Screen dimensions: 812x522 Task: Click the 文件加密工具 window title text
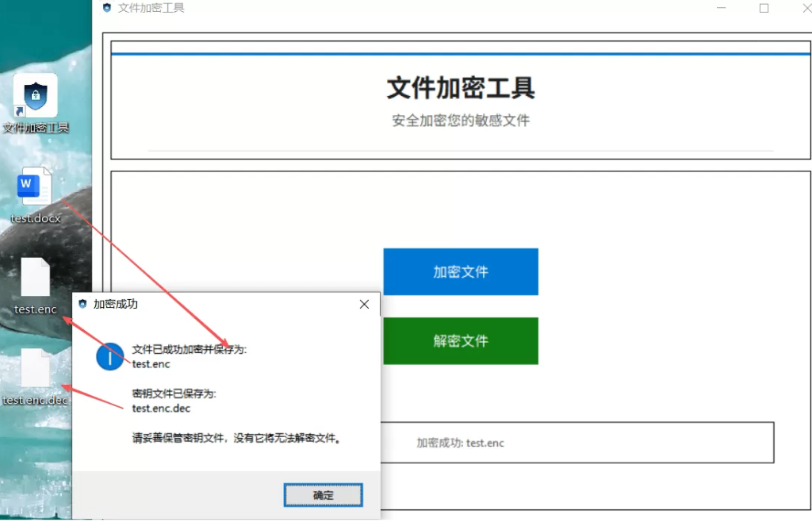(x=151, y=8)
